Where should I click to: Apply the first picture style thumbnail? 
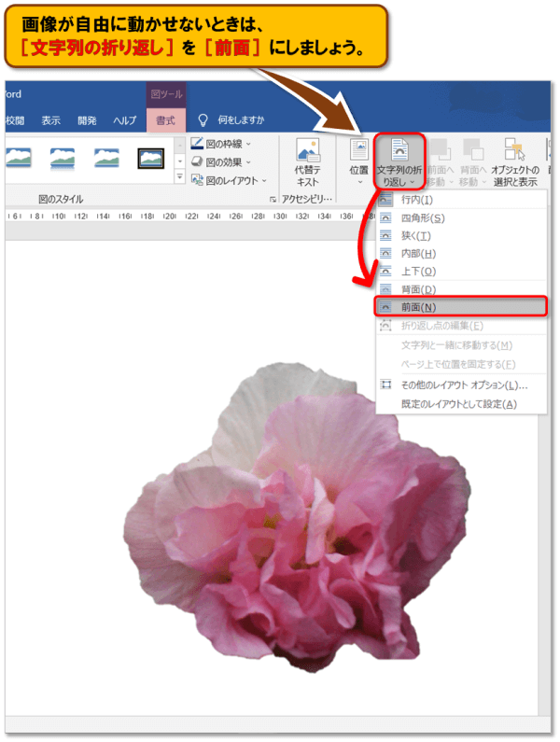(19, 158)
